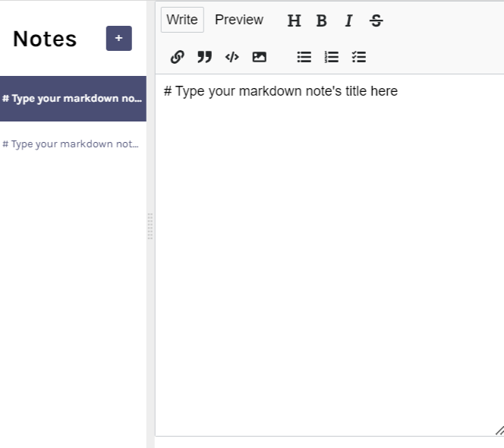Apply italic formatting
This screenshot has width=504, height=448.
tap(348, 21)
